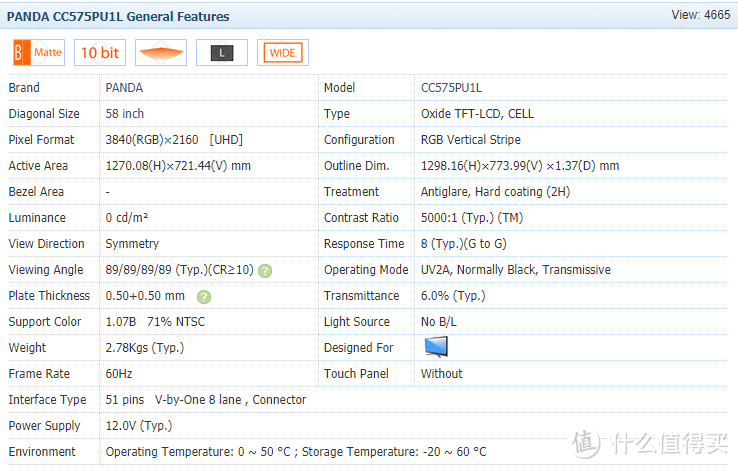Click the [UHD] resolution tag

coord(226,140)
